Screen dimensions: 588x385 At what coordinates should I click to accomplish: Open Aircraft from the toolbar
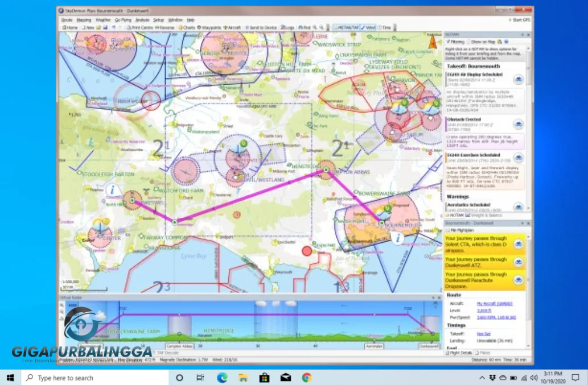(x=232, y=27)
